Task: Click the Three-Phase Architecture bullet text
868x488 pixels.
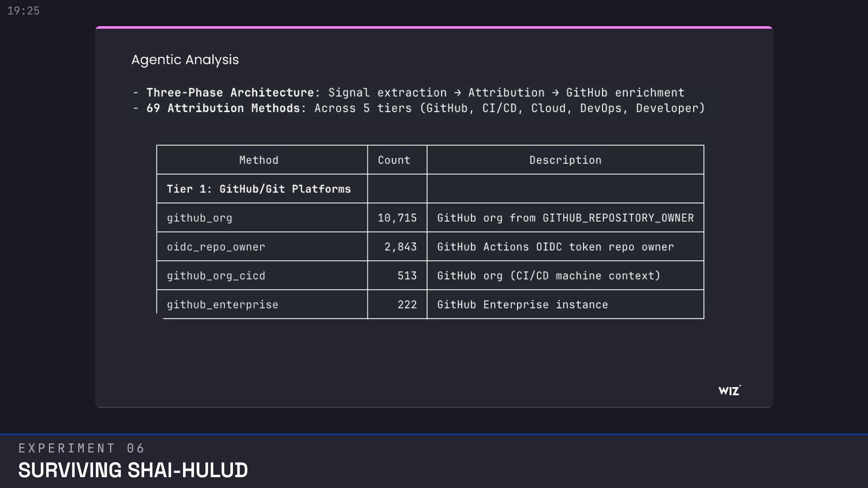Action: click(x=415, y=93)
